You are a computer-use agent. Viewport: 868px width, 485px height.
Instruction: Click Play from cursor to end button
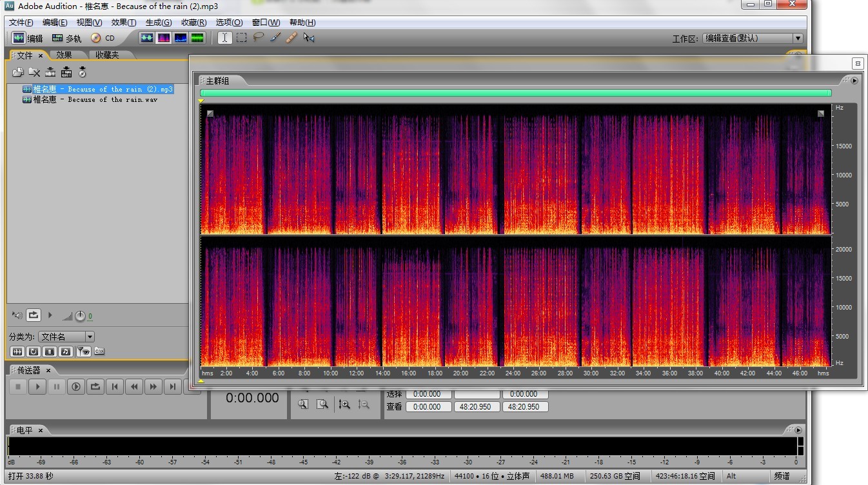76,386
